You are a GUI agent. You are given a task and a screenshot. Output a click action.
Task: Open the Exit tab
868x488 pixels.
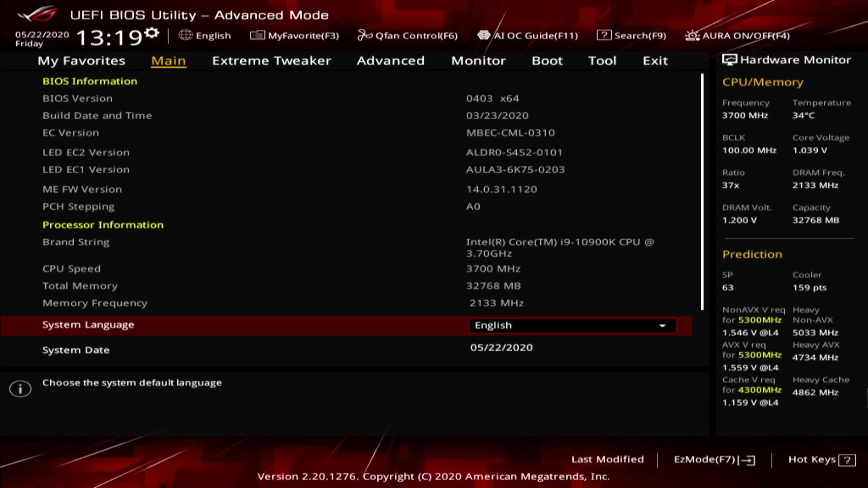tap(655, 61)
